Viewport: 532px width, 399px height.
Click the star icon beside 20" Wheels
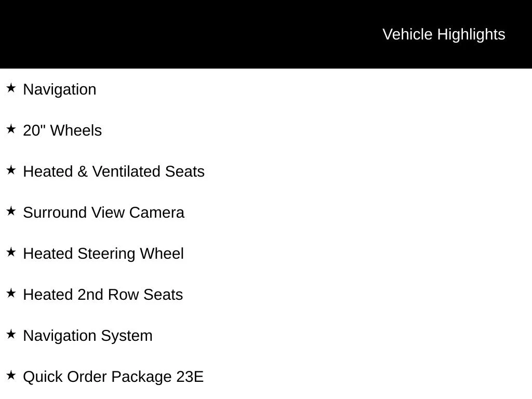(x=11, y=129)
